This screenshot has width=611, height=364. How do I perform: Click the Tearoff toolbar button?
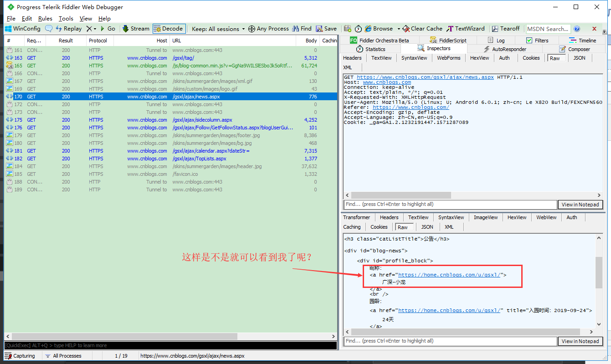click(x=505, y=29)
